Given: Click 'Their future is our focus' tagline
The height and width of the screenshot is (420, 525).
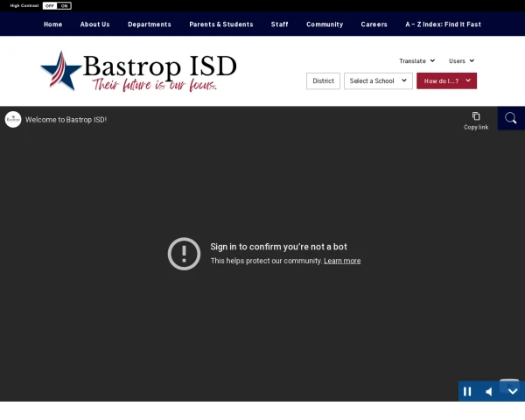Looking at the screenshot, I should point(155,85).
